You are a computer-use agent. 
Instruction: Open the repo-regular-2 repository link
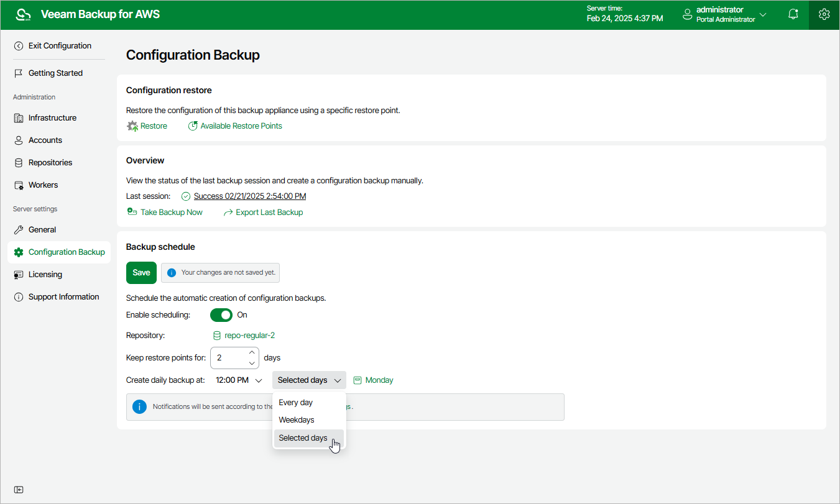pyautogui.click(x=249, y=336)
